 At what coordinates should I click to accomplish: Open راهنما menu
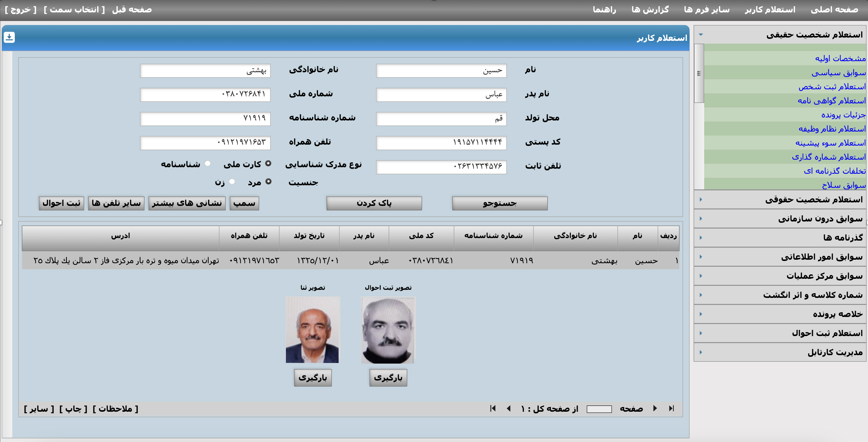[x=605, y=9]
